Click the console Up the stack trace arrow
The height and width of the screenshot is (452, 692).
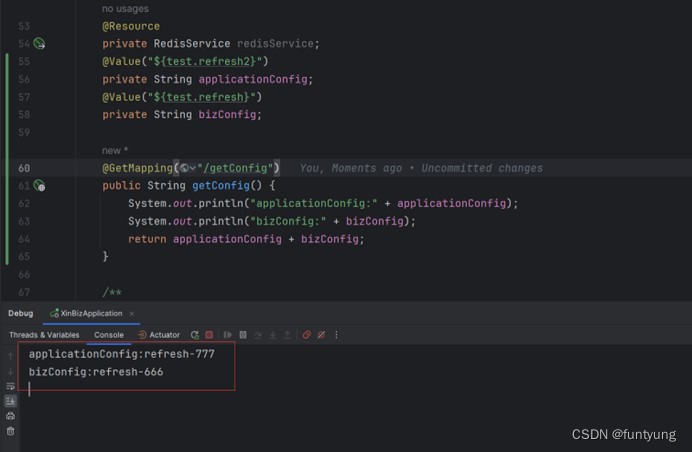point(11,356)
